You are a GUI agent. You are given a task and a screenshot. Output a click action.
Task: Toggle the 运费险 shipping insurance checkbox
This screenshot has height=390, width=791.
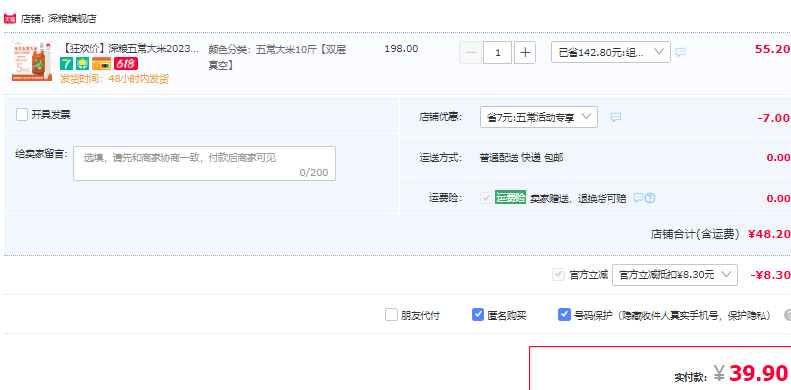[486, 198]
